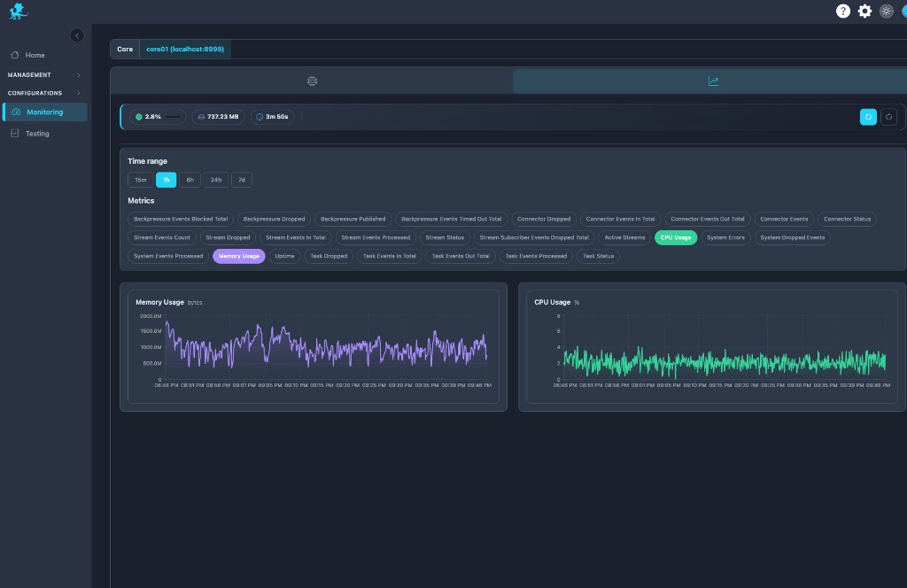Select the core01 (localhost:8999) tab
The width and height of the screenshot is (907, 588).
coord(185,49)
